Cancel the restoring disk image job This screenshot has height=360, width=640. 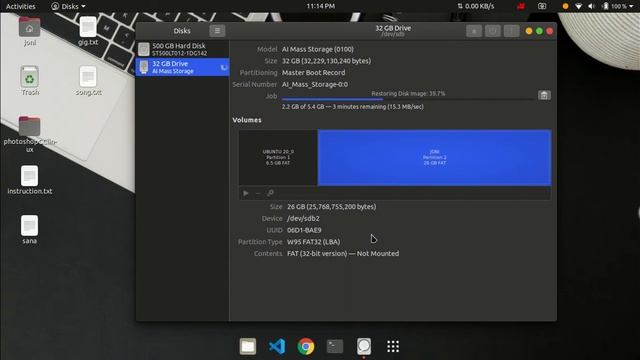coord(544,96)
